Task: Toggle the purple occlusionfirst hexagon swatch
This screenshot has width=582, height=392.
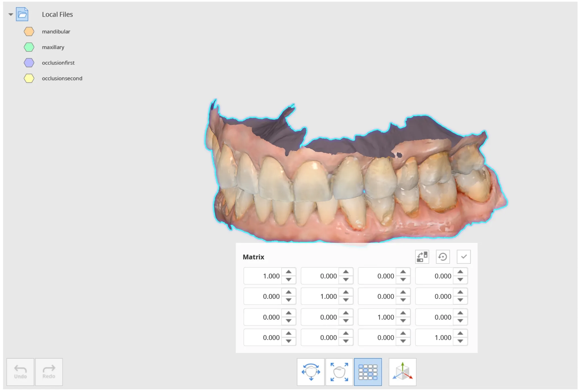Action: pyautogui.click(x=29, y=63)
